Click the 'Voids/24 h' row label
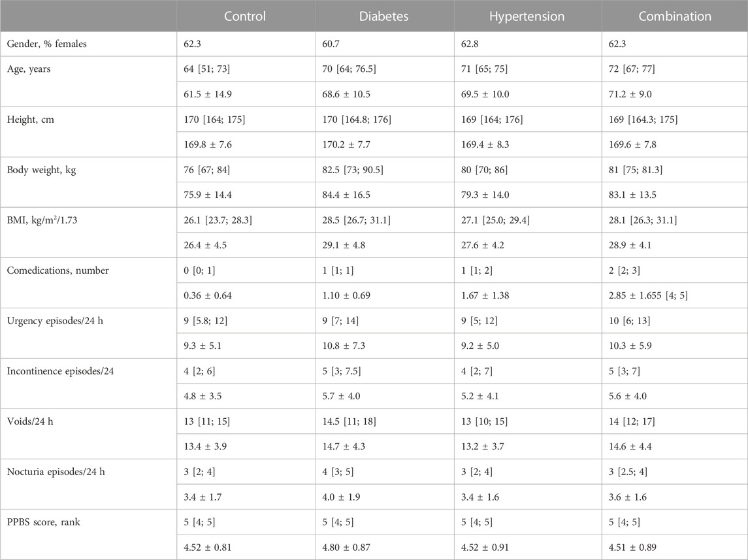The width and height of the screenshot is (748, 560). pos(30,421)
